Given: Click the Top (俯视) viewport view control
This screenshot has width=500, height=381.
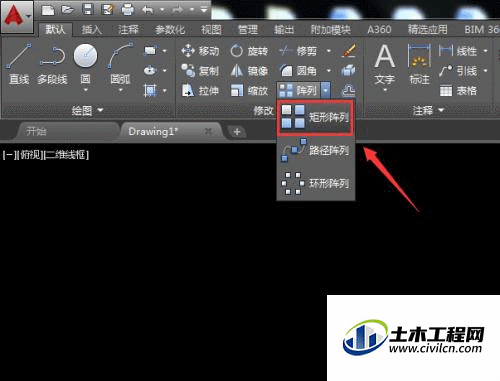Looking at the screenshot, I should point(30,155).
